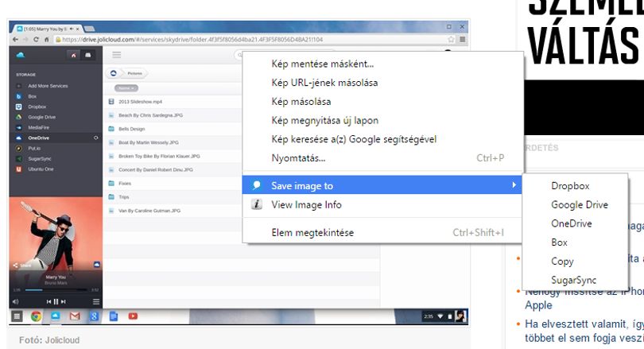The width and height of the screenshot is (644, 349).
Task: Click the YouTube taskbar icon
Action: (x=133, y=316)
